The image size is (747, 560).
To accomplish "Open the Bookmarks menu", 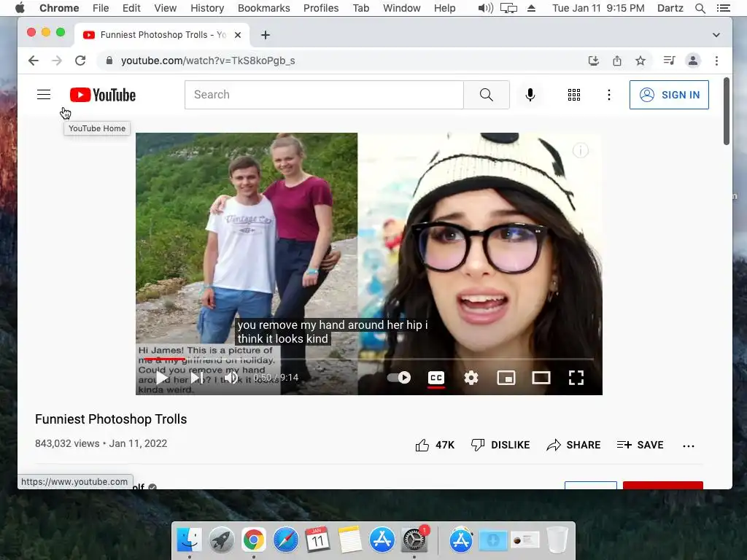I will 264,8.
